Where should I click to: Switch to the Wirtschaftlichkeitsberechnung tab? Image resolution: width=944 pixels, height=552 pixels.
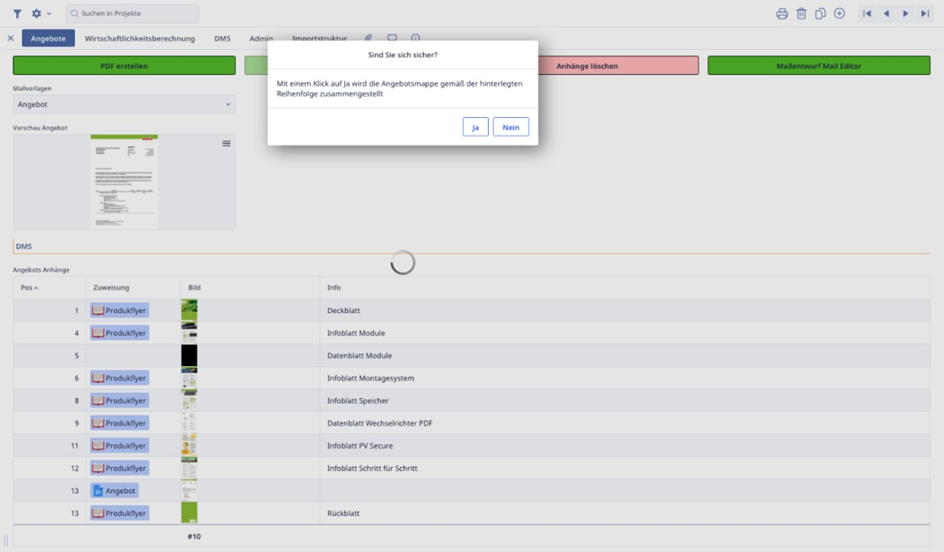[x=140, y=39]
